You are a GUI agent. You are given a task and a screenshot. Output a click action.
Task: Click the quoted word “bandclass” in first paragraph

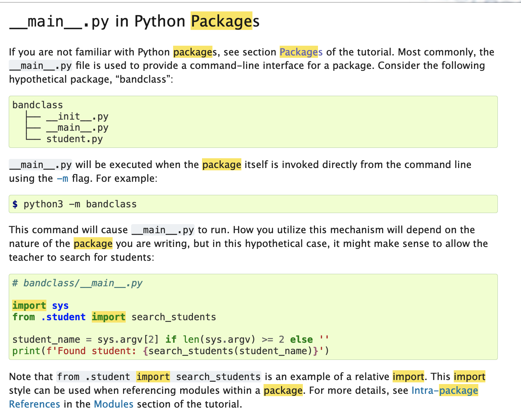coord(143,79)
